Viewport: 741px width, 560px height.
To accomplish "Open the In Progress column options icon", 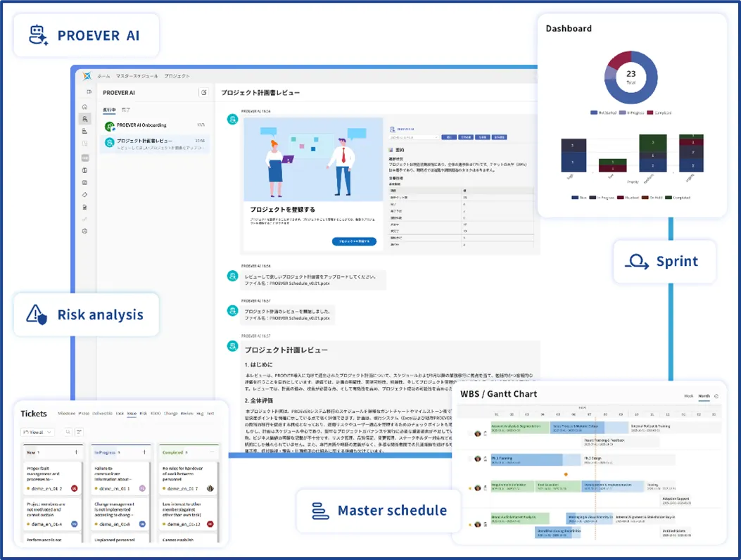I will tap(144, 452).
